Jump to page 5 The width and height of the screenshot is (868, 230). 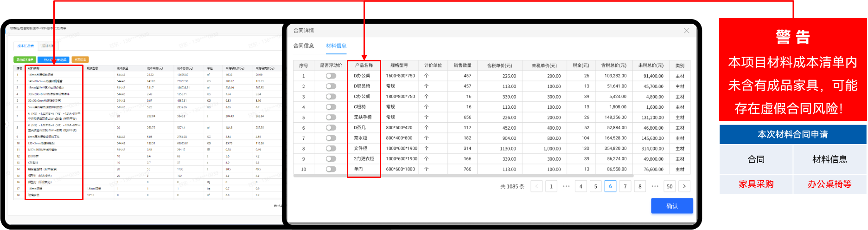tap(596, 186)
